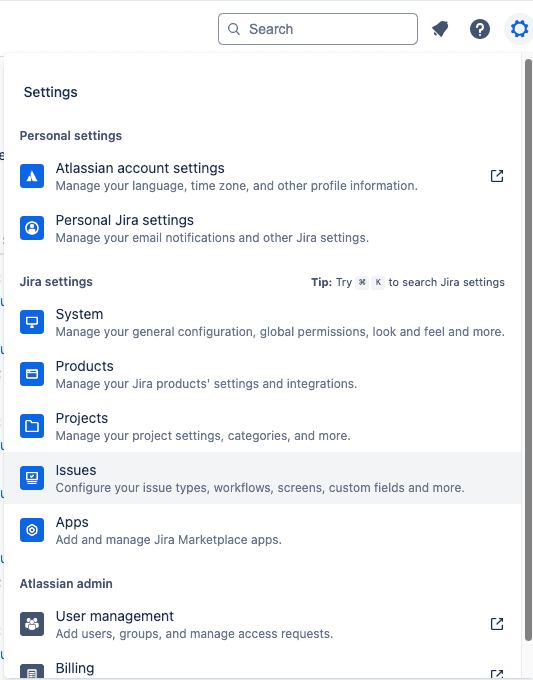Click 'Manage your Jira products' settings' description
Image resolution: width=533 pixels, height=680 pixels.
tap(206, 384)
